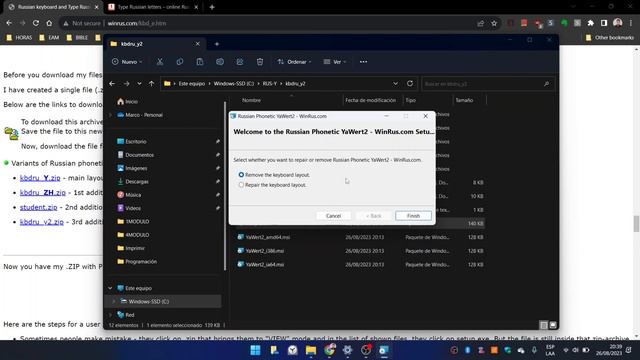Switch to the Type Russian letters browser tab
640x360 pixels.
click(153, 7)
